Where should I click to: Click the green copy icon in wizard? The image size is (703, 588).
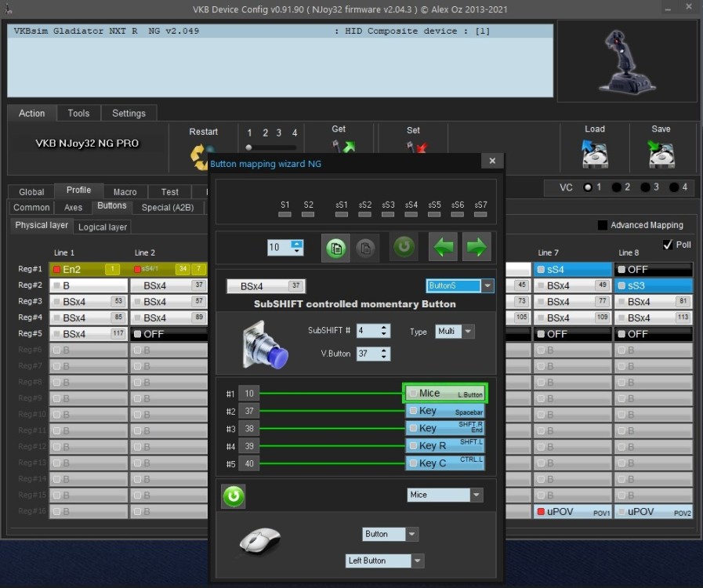(336, 248)
